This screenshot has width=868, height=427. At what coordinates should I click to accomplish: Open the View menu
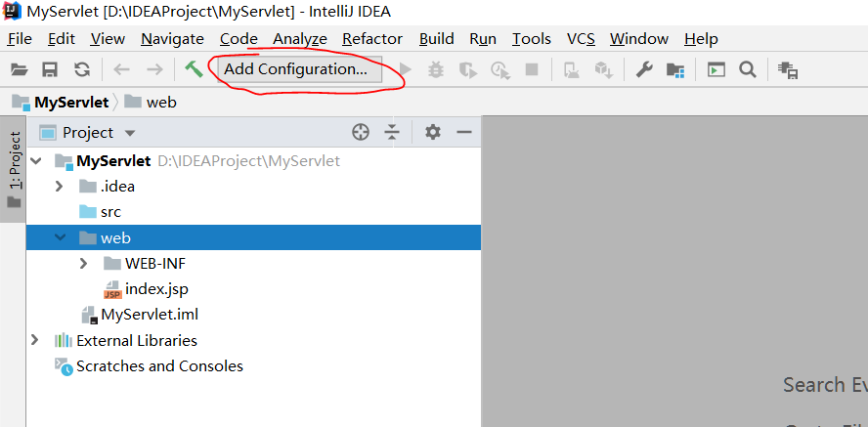pos(108,39)
